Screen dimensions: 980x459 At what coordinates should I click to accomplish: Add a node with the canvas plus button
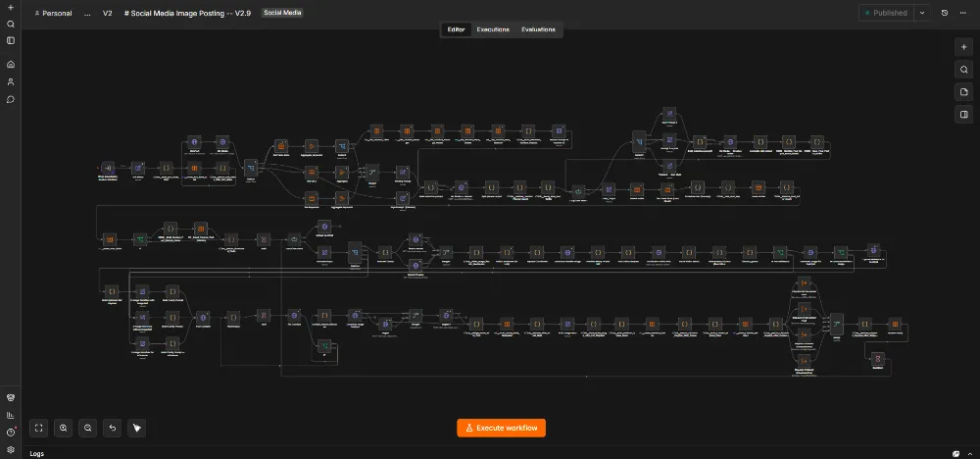click(x=963, y=47)
